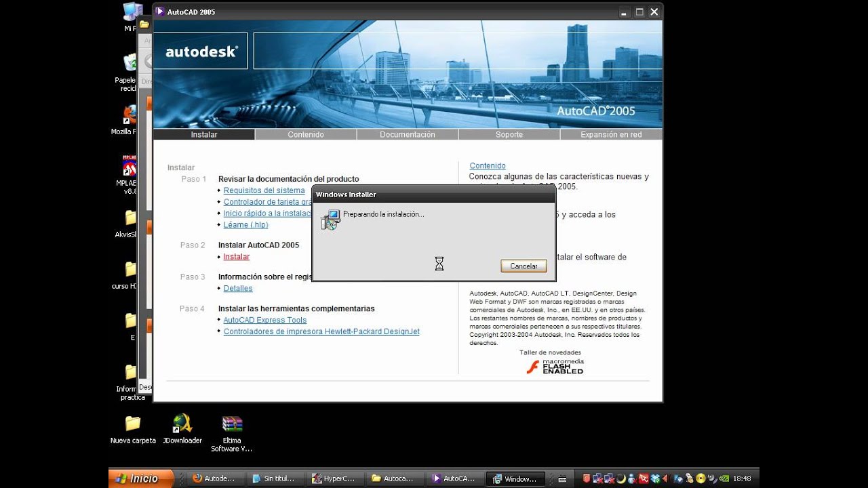Click the 'Revisar la documentación del producto' heading
The width and height of the screenshot is (868, 488).
tap(288, 179)
